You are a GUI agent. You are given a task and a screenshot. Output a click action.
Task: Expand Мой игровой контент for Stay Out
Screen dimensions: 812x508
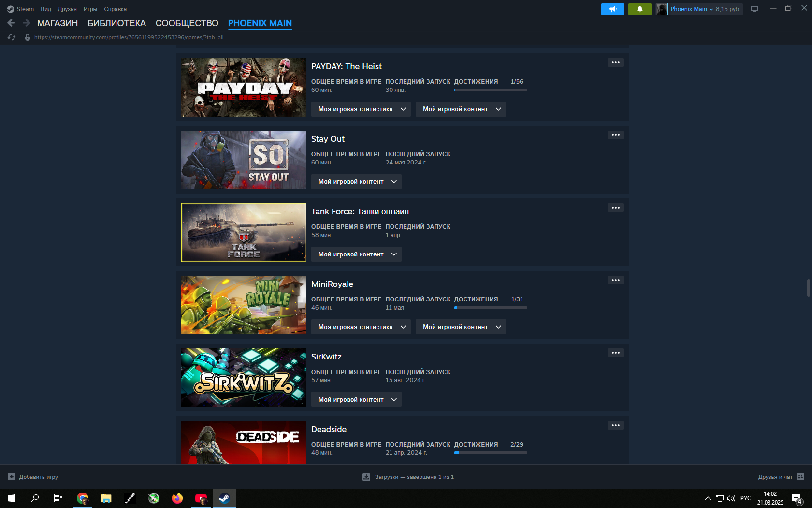pos(356,182)
